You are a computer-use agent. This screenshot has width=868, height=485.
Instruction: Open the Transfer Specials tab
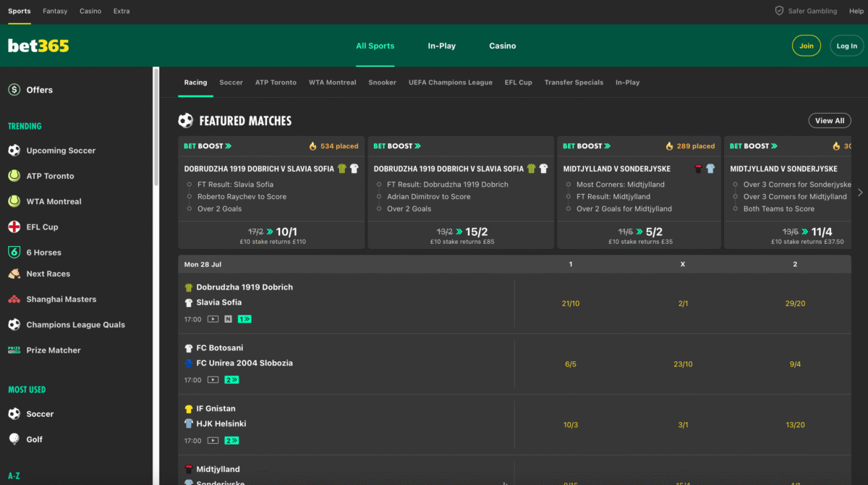click(x=574, y=83)
